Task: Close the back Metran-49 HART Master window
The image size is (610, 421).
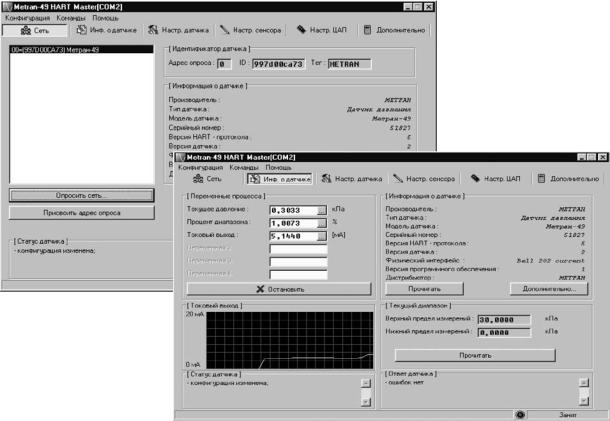Action: 428,7
